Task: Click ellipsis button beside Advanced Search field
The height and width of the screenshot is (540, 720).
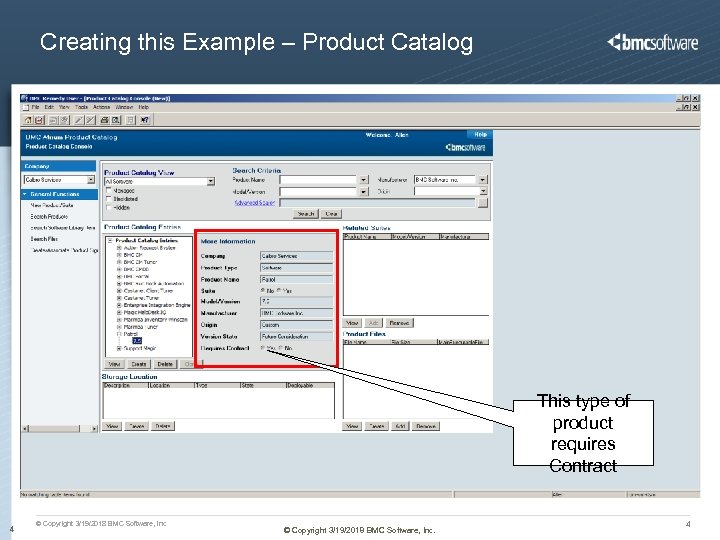Action: point(483,202)
